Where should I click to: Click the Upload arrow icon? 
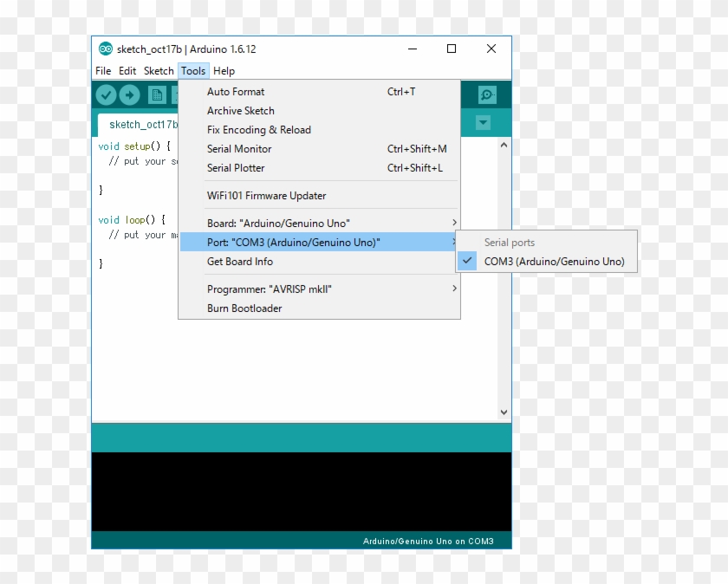[x=128, y=95]
